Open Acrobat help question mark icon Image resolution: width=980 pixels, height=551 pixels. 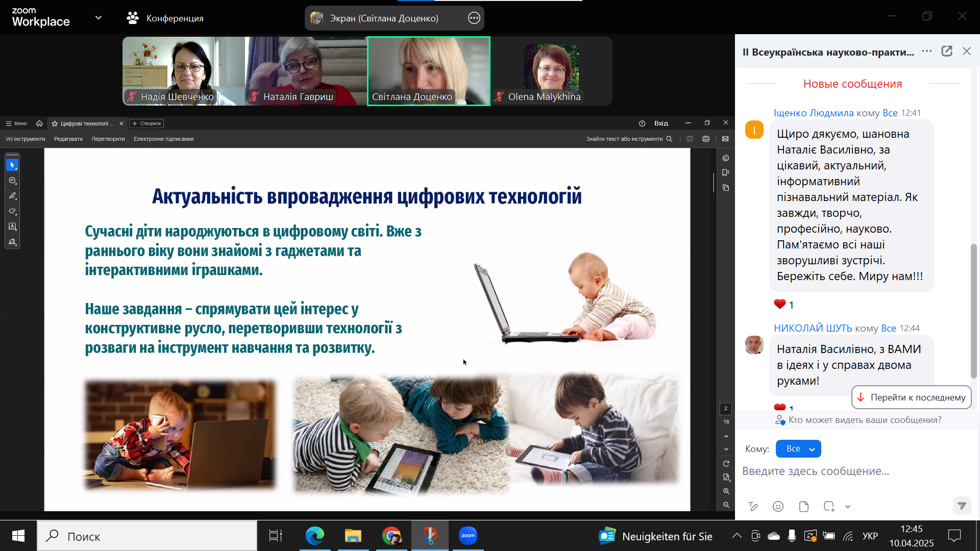click(x=642, y=123)
